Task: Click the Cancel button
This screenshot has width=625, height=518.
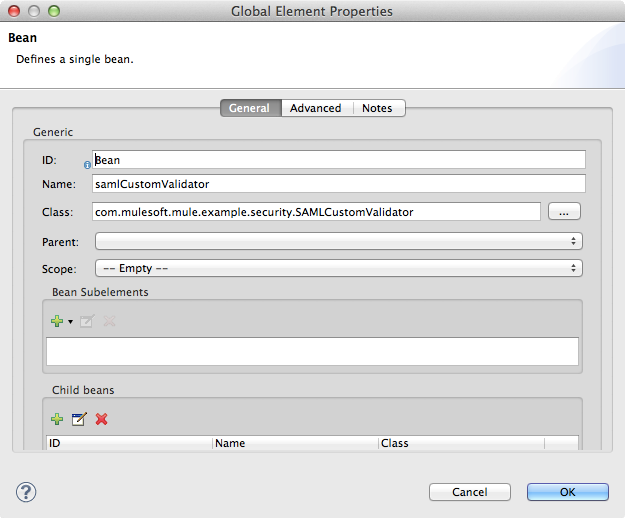Action: tap(469, 492)
